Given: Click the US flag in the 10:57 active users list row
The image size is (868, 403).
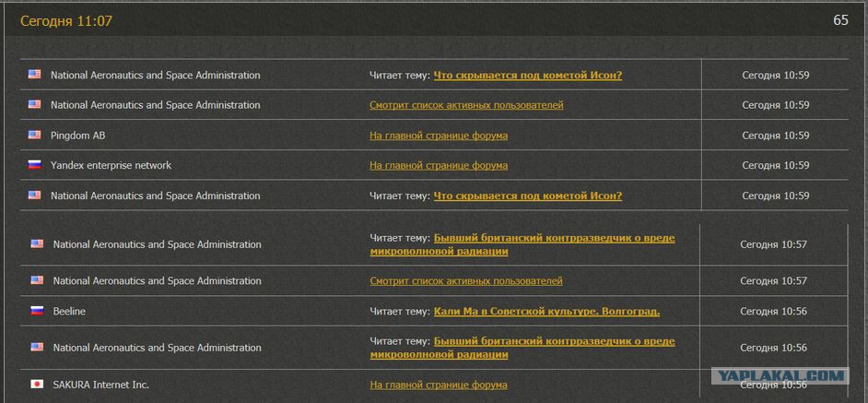Looking at the screenshot, I should [x=37, y=280].
